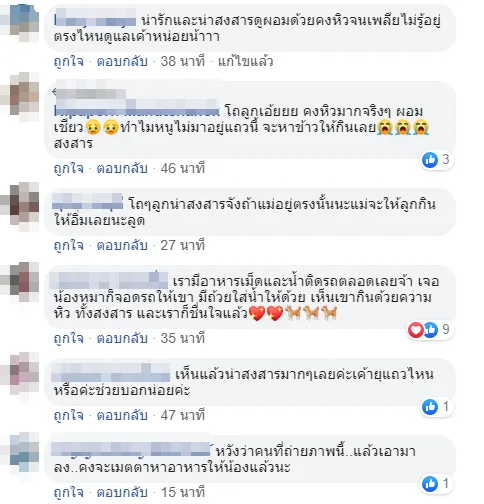This screenshot has height=504, width=484.
Task: Click ตอบกลับ under the 27 นาที comment
Action: click(122, 245)
